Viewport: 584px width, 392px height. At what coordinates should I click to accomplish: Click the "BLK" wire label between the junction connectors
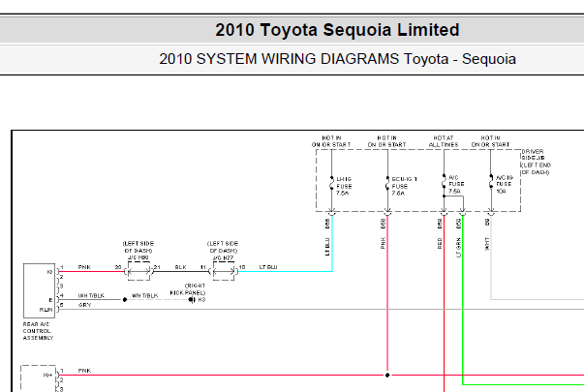(x=181, y=267)
